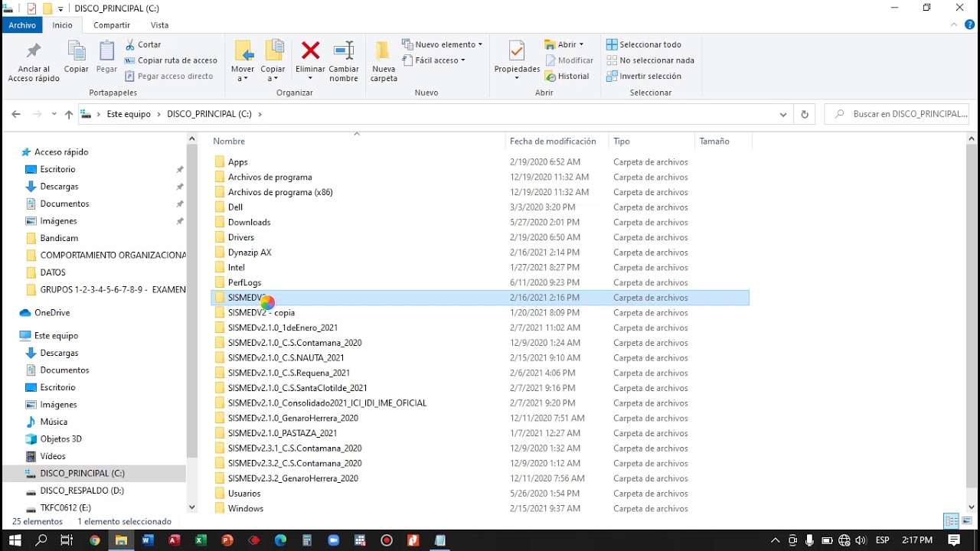
Task: Select SISMEDv2.1.0_PASTAZA_2021 folder
Action: click(283, 433)
